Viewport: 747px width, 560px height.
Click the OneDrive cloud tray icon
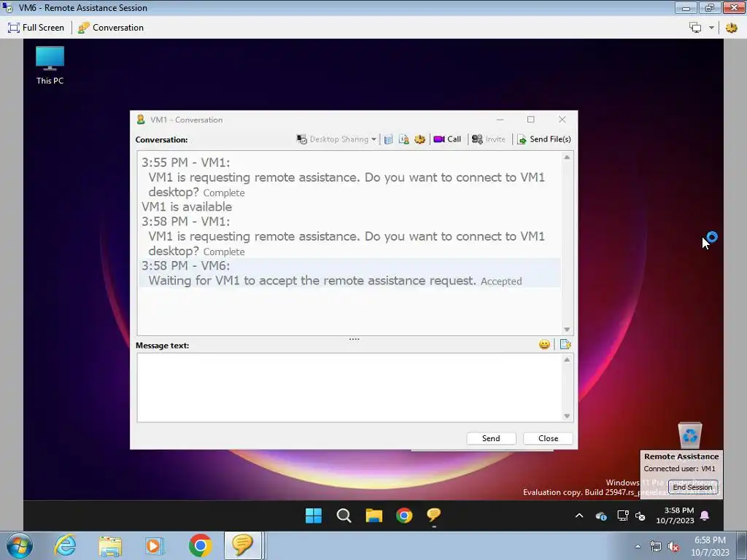coord(601,516)
